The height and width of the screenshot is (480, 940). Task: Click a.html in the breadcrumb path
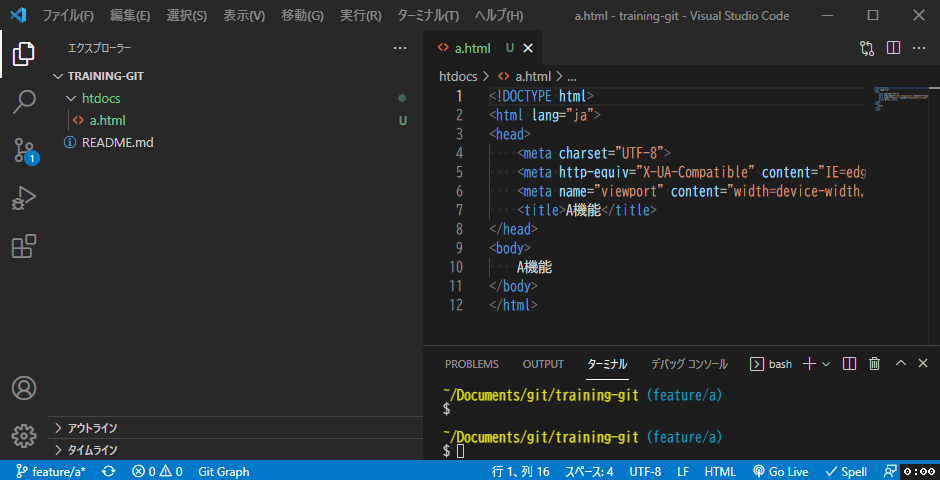point(533,77)
